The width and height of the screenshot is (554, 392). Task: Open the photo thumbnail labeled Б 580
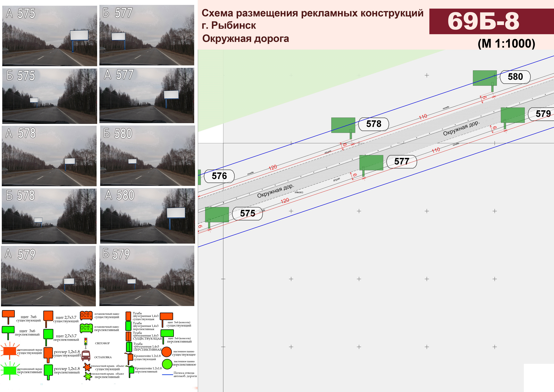coord(147,156)
